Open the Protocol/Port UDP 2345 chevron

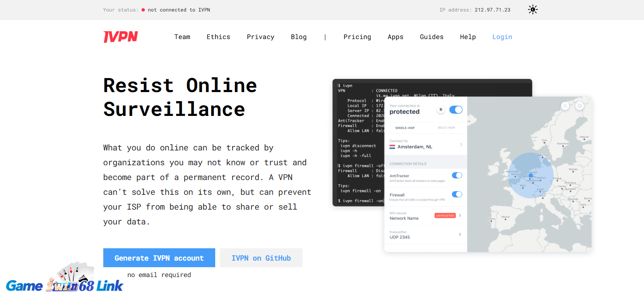[x=460, y=234]
